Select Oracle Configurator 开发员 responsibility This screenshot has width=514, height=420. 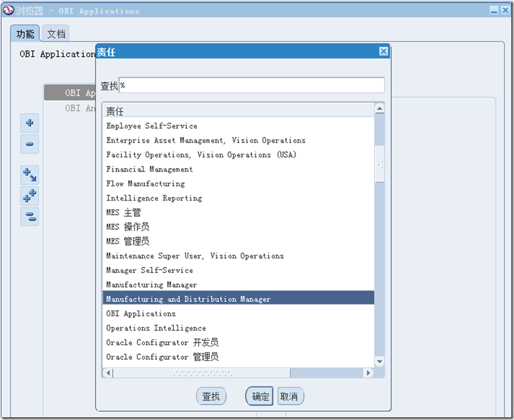coord(238,342)
